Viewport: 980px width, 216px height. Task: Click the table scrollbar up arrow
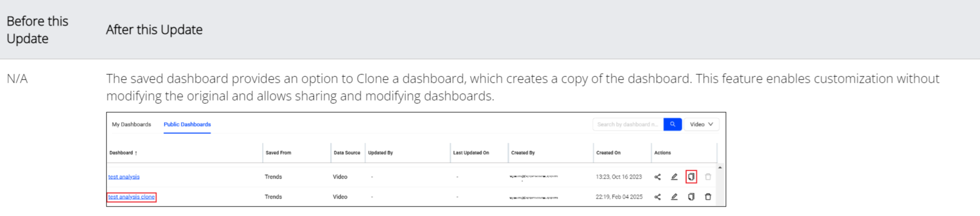pos(720,168)
